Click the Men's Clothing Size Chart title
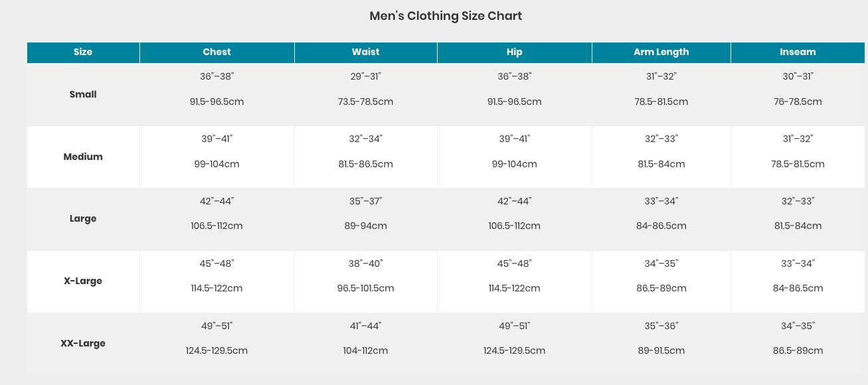868x385 pixels. [446, 16]
